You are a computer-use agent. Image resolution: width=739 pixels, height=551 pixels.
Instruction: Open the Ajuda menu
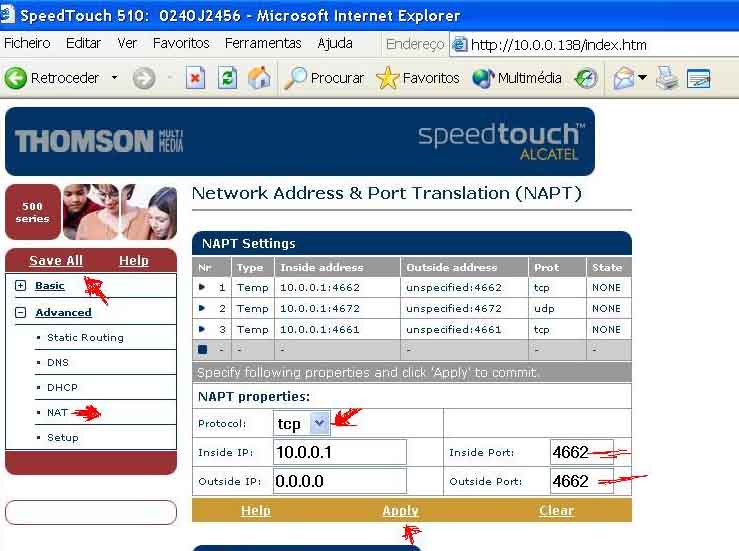(335, 43)
